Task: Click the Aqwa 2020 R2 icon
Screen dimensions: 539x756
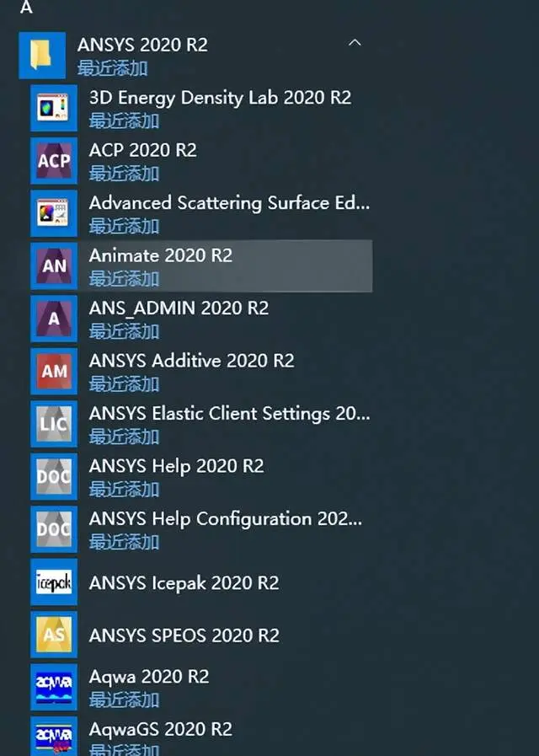Action: pos(54,687)
